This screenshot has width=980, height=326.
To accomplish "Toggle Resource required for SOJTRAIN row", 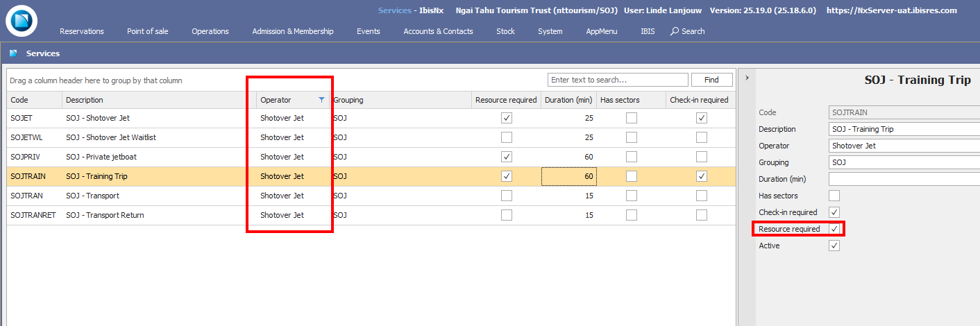I will (507, 176).
